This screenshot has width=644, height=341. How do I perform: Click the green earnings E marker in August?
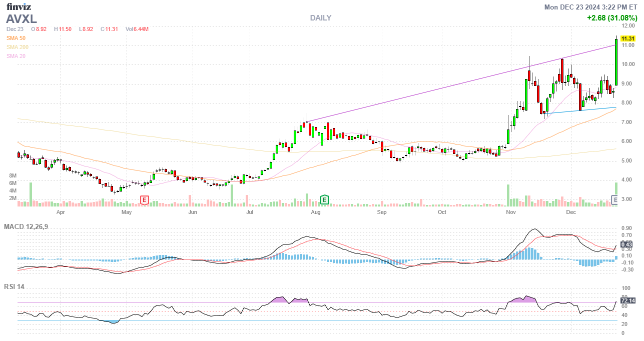pos(324,200)
